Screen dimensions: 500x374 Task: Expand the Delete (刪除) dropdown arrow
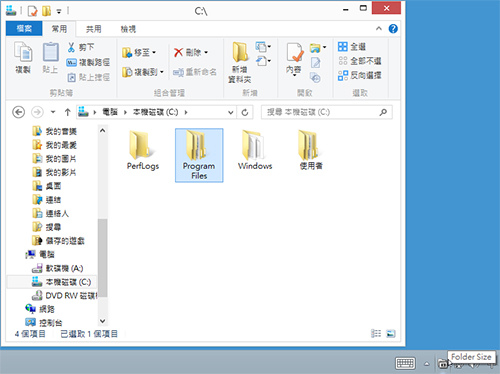tap(206, 52)
